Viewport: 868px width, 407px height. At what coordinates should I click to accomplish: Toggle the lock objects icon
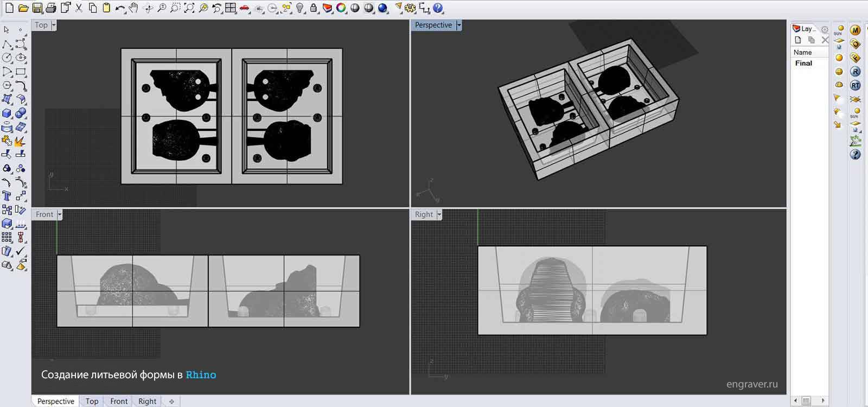314,8
